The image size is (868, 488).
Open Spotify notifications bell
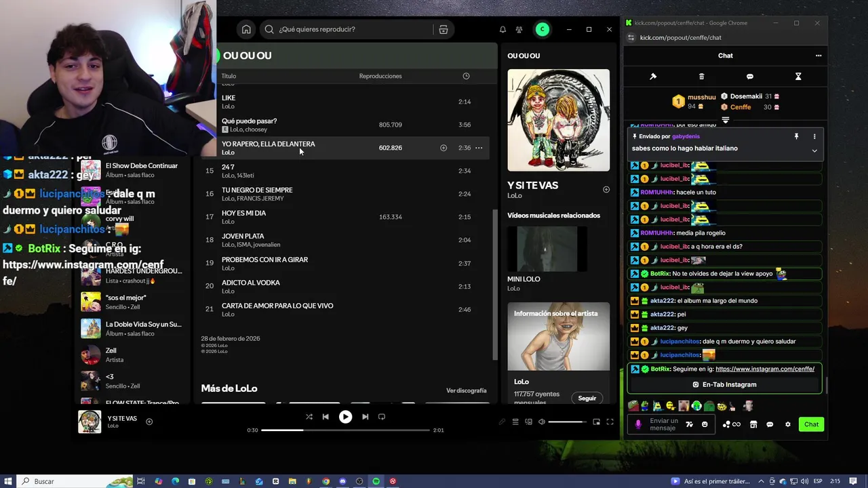click(502, 29)
